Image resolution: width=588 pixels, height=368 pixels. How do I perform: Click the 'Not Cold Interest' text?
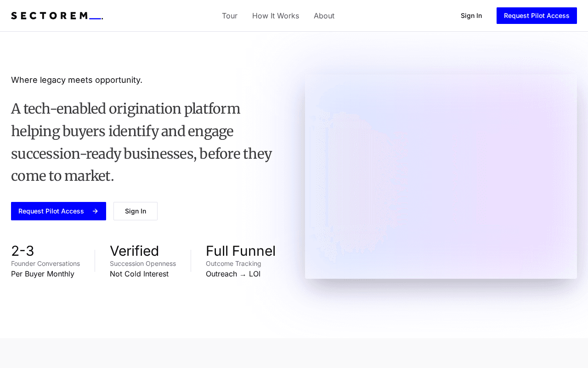pos(139,274)
